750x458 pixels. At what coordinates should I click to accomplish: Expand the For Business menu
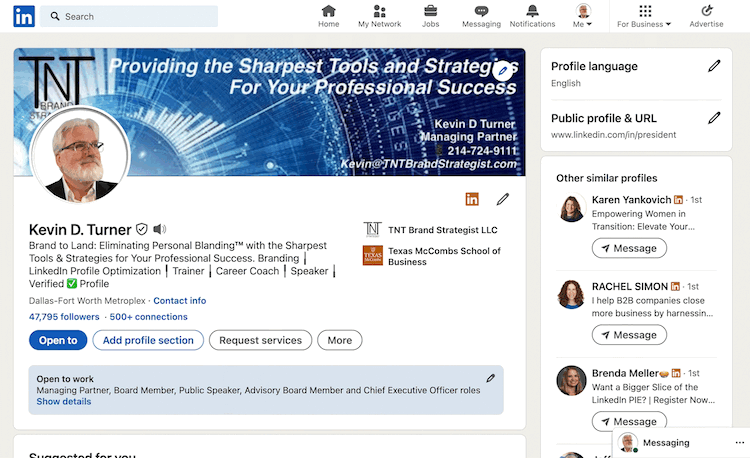(644, 16)
